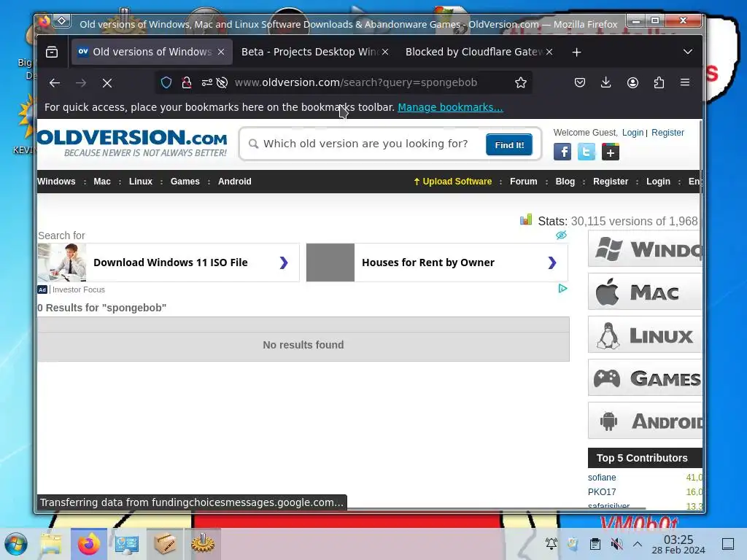Click Firefox icon in the taskbar

pyautogui.click(x=89, y=544)
